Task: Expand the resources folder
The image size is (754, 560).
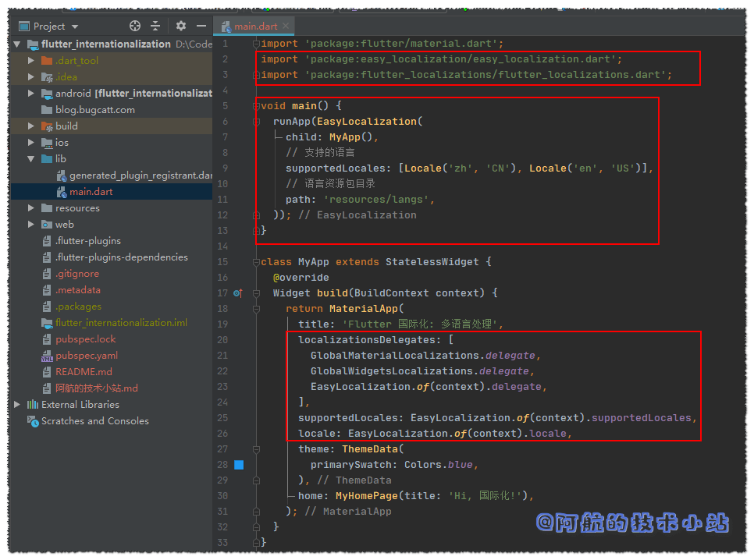Action: point(31,208)
